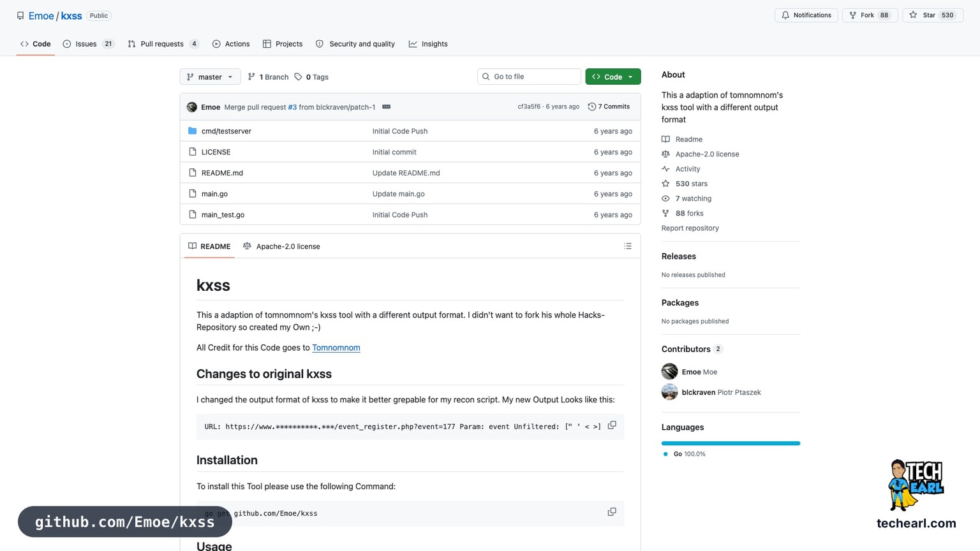Click the main_test.go file icon
980x551 pixels.
[x=193, y=215]
